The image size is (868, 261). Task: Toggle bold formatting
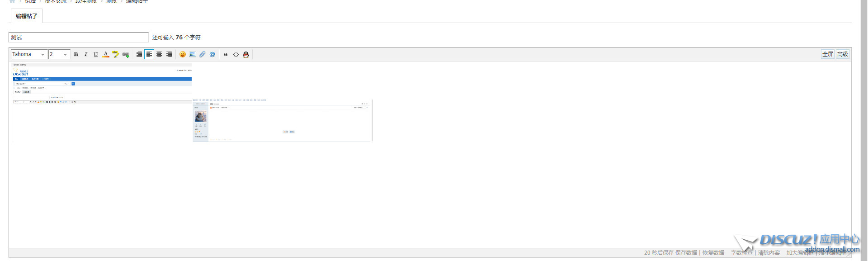pyautogui.click(x=76, y=54)
